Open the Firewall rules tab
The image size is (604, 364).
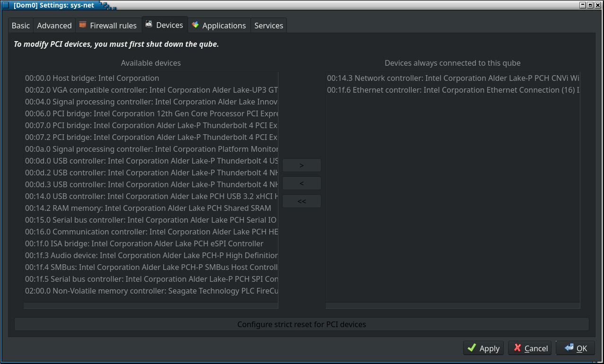click(x=108, y=26)
